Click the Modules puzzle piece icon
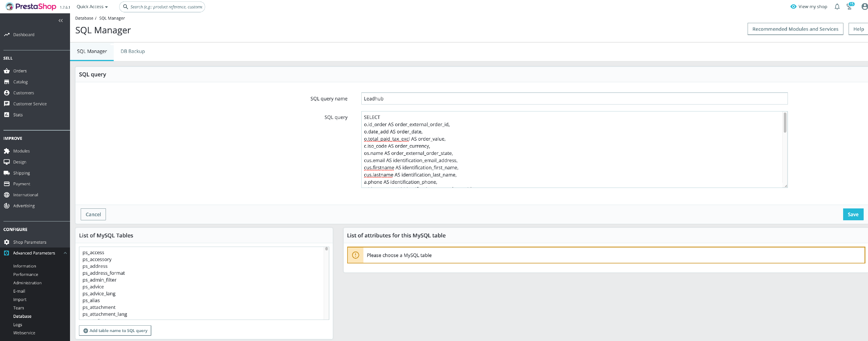The width and height of the screenshot is (868, 341). point(7,151)
